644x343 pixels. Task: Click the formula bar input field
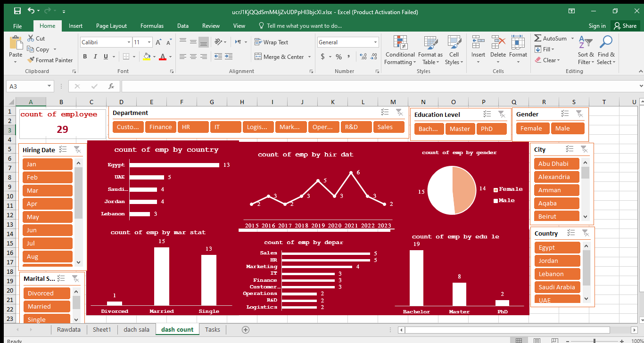coord(377,86)
